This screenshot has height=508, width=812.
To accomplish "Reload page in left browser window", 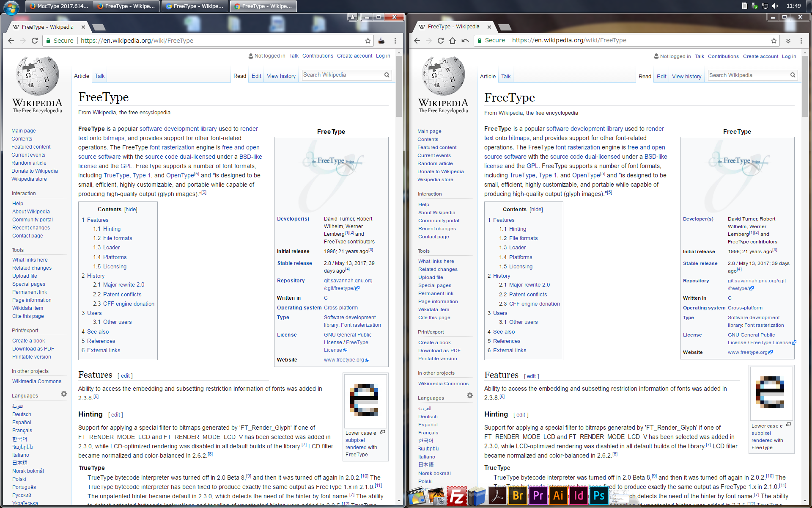I will pos(35,41).
